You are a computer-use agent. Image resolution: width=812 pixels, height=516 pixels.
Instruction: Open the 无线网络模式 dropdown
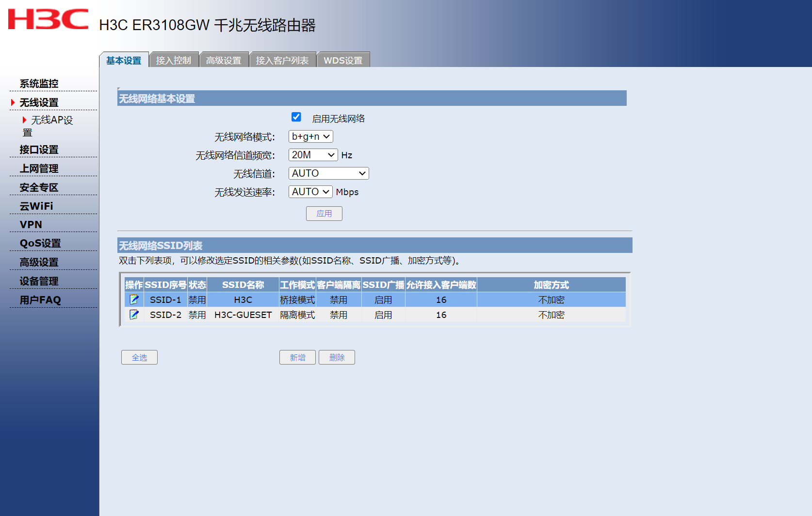pyautogui.click(x=311, y=137)
